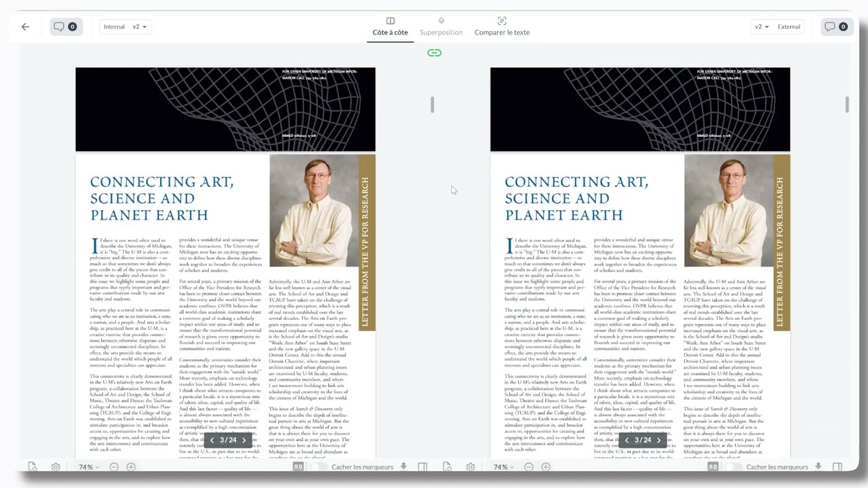Image resolution: width=868 pixels, height=488 pixels.
Task: Switch to Côte à côte tab
Action: coord(390,27)
